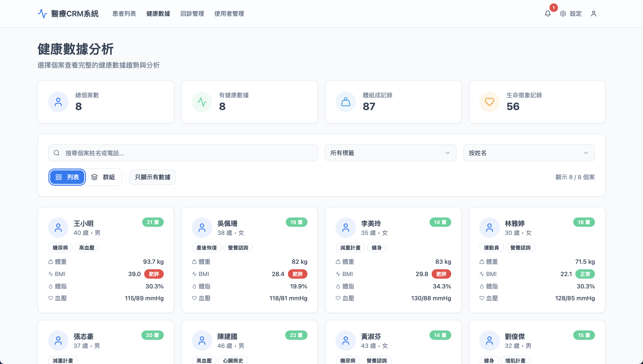Switch to 群組 view
This screenshot has height=364, width=643.
pos(103,177)
